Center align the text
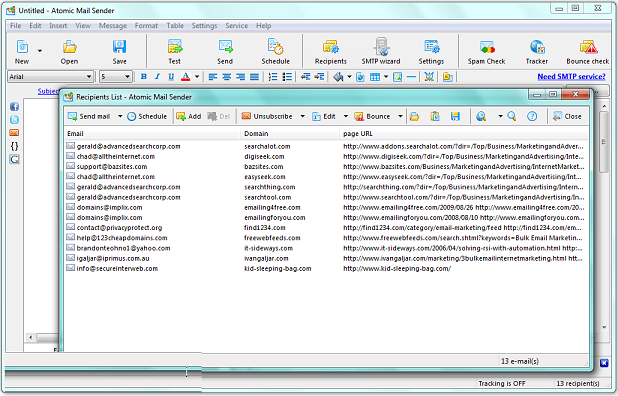 click(x=227, y=76)
